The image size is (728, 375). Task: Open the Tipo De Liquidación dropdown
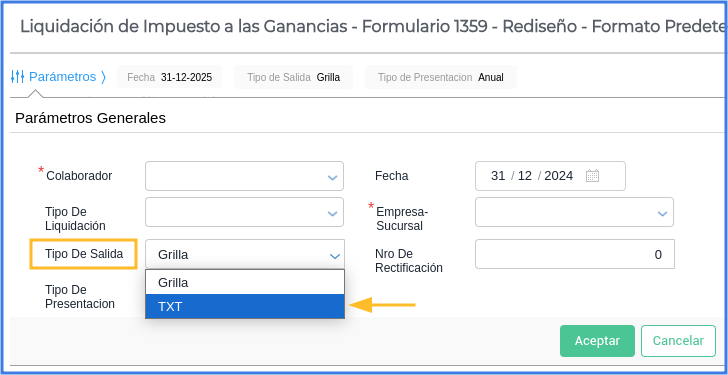(244, 212)
